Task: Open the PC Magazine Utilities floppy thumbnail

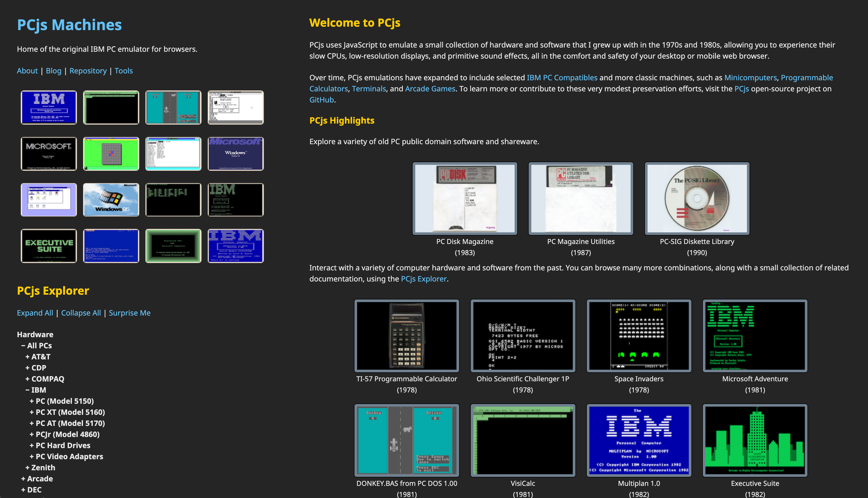Action: [580, 198]
